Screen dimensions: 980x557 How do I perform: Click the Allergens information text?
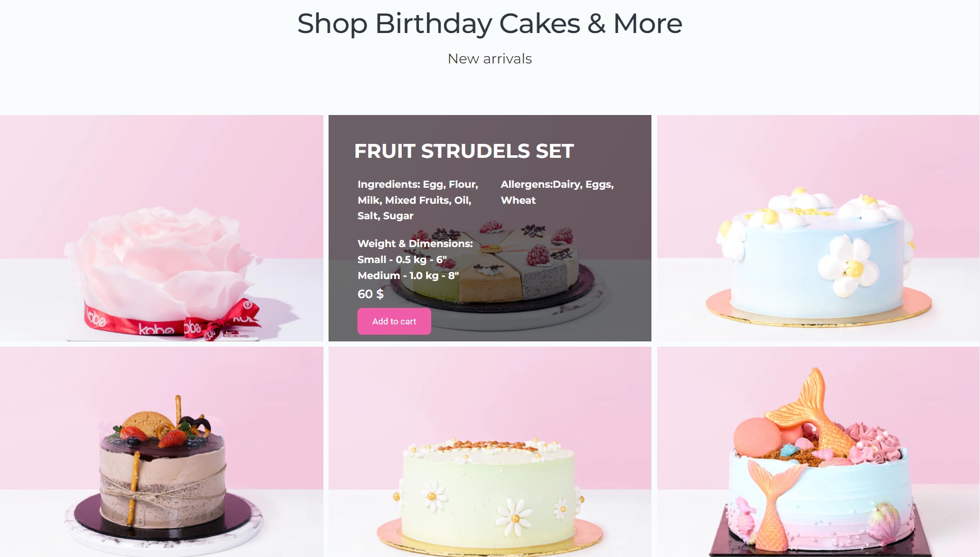[557, 192]
